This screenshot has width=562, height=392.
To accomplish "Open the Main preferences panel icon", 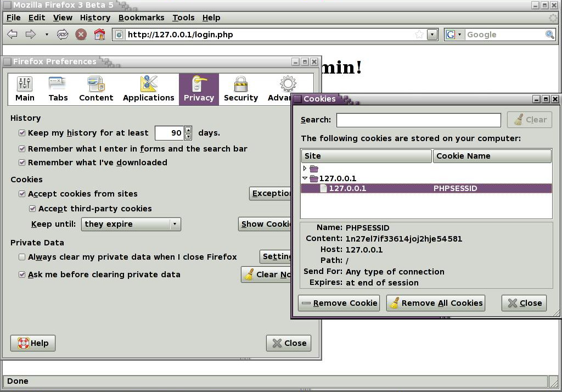I will (25, 89).
